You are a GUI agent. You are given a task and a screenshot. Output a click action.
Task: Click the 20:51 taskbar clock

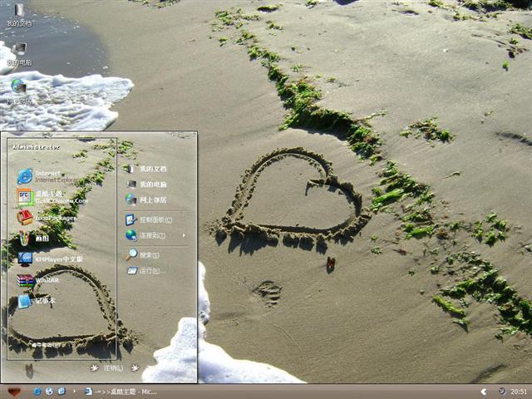519,392
